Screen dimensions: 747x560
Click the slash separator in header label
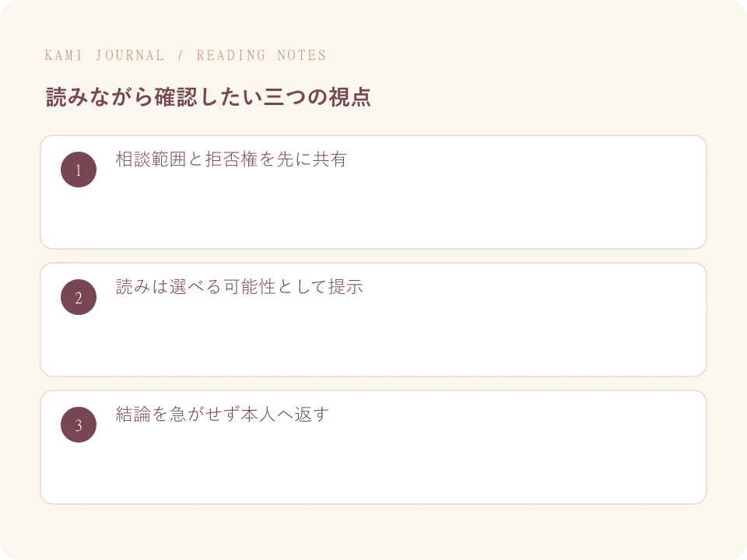181,55
